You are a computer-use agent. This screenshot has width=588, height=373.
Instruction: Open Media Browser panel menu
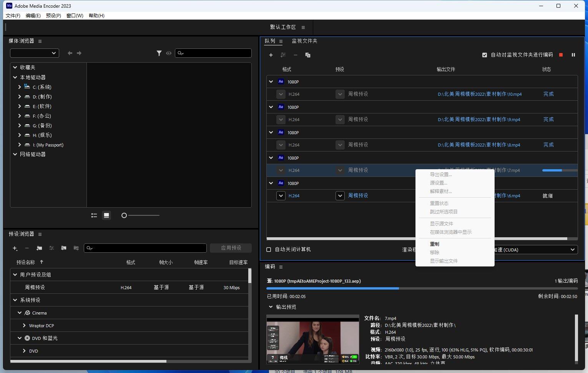coord(40,41)
